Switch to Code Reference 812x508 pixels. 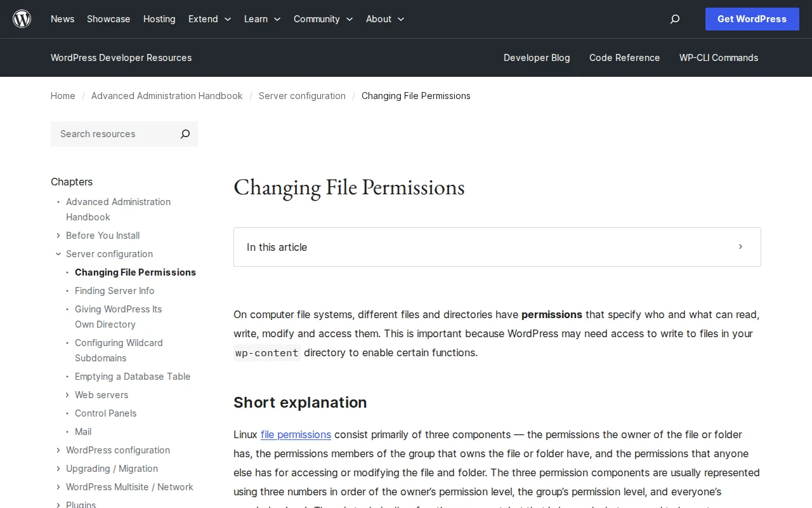(x=624, y=58)
